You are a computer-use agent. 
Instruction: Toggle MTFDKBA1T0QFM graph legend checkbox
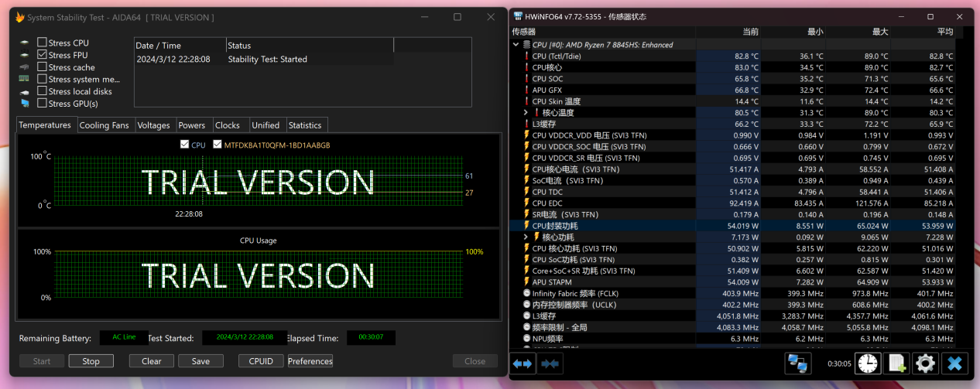(218, 145)
